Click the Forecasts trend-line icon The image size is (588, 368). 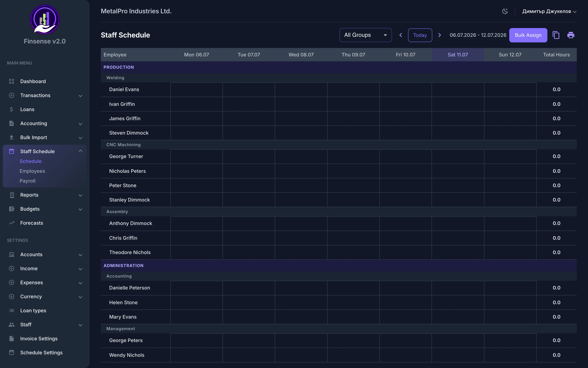11,223
